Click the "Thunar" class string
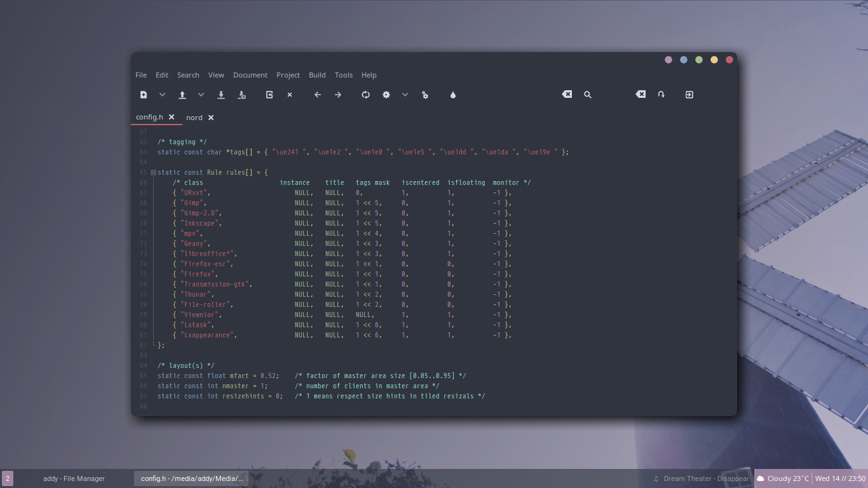The width and height of the screenshot is (868, 488). 196,294
